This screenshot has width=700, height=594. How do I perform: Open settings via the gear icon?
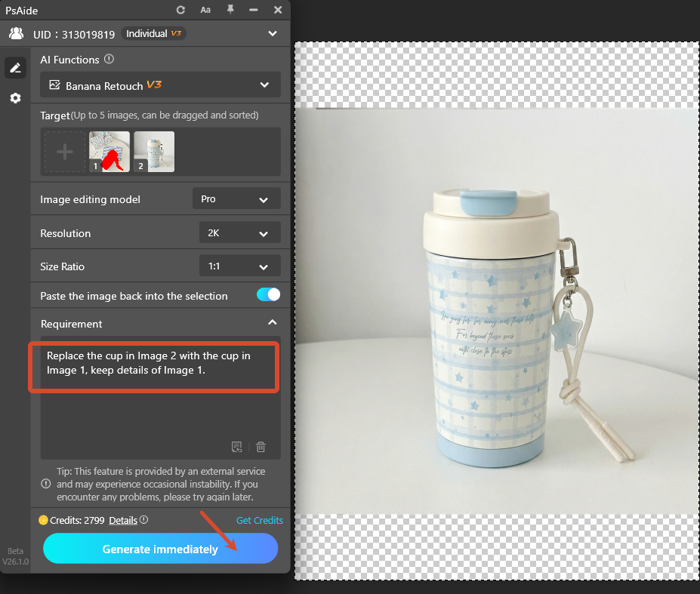[x=15, y=97]
